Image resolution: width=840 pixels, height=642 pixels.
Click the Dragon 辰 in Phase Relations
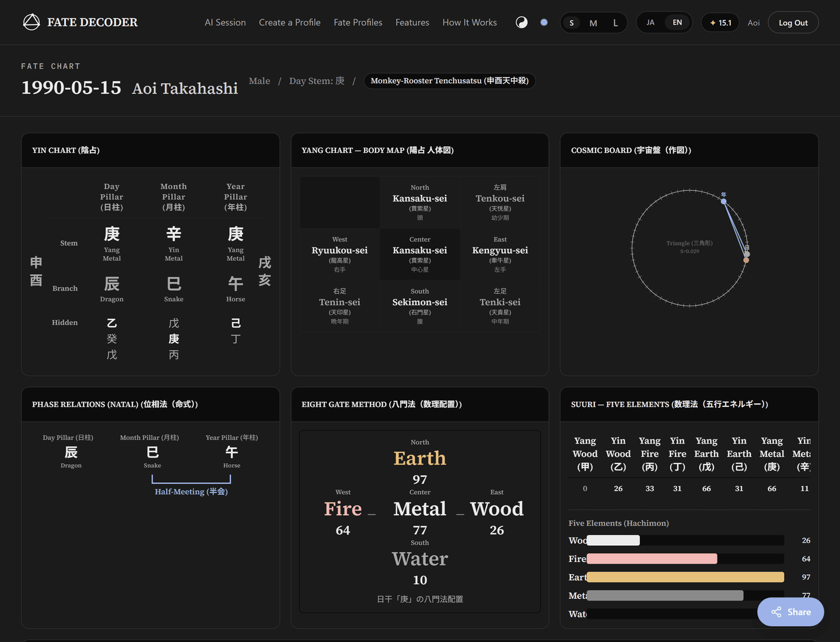pyautogui.click(x=71, y=452)
